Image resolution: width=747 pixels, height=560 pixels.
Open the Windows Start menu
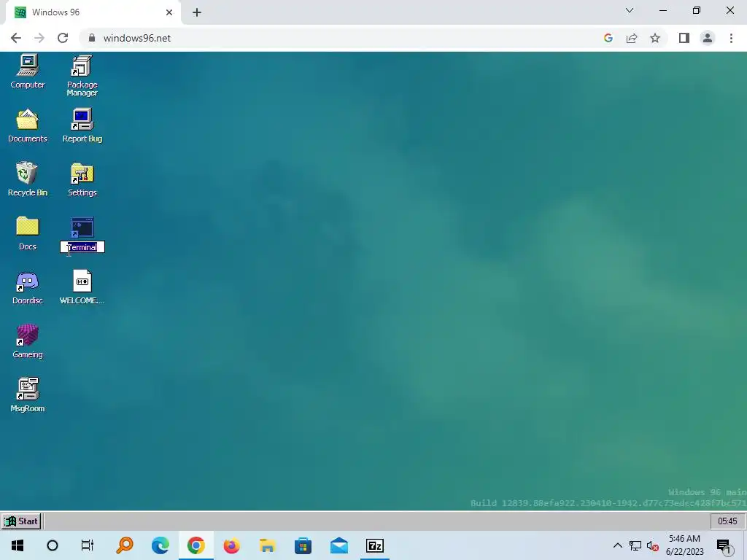pyautogui.click(x=18, y=545)
